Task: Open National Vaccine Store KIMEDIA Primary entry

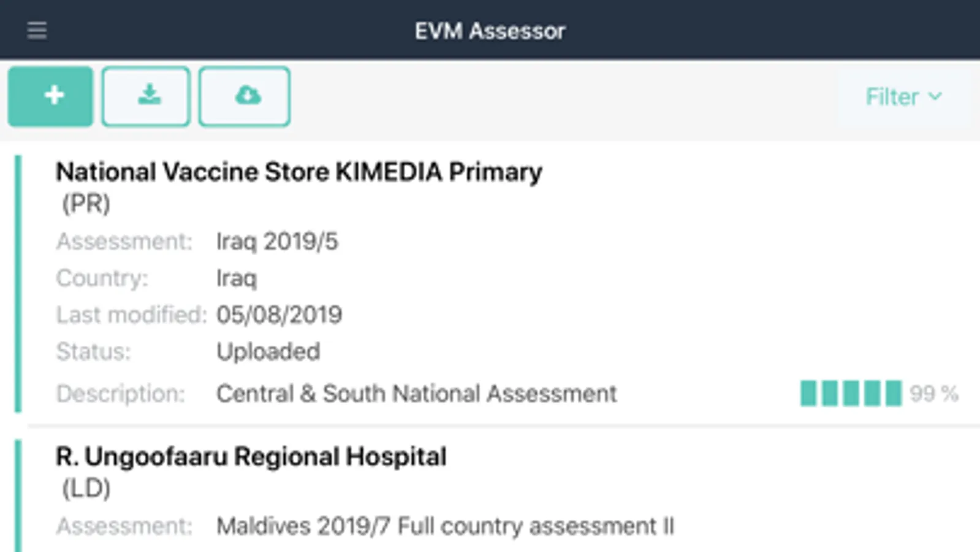Action: pyautogui.click(x=298, y=172)
